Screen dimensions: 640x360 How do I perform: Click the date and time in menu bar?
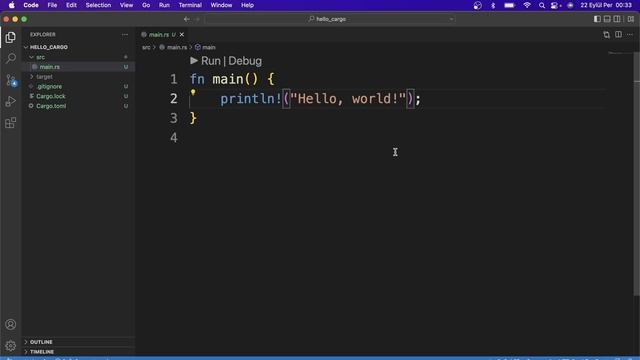point(606,5)
